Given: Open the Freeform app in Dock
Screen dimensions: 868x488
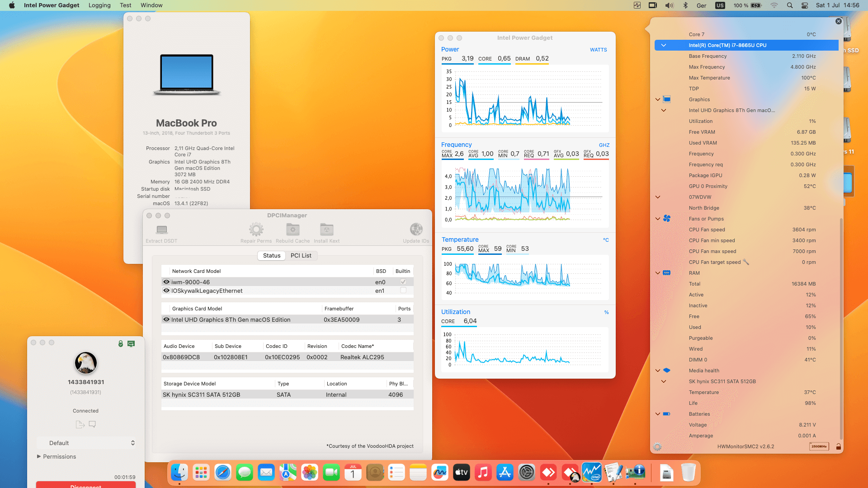Looking at the screenshot, I should pos(440,473).
